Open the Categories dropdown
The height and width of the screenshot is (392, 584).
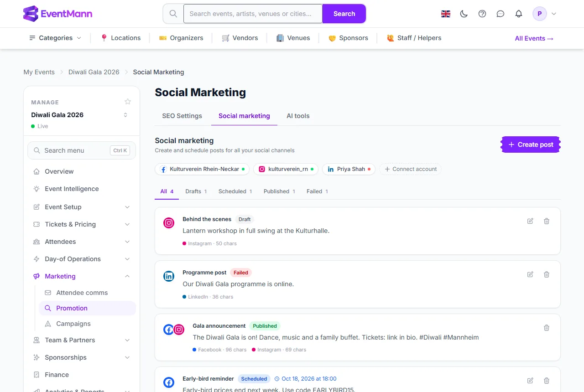[x=55, y=38]
